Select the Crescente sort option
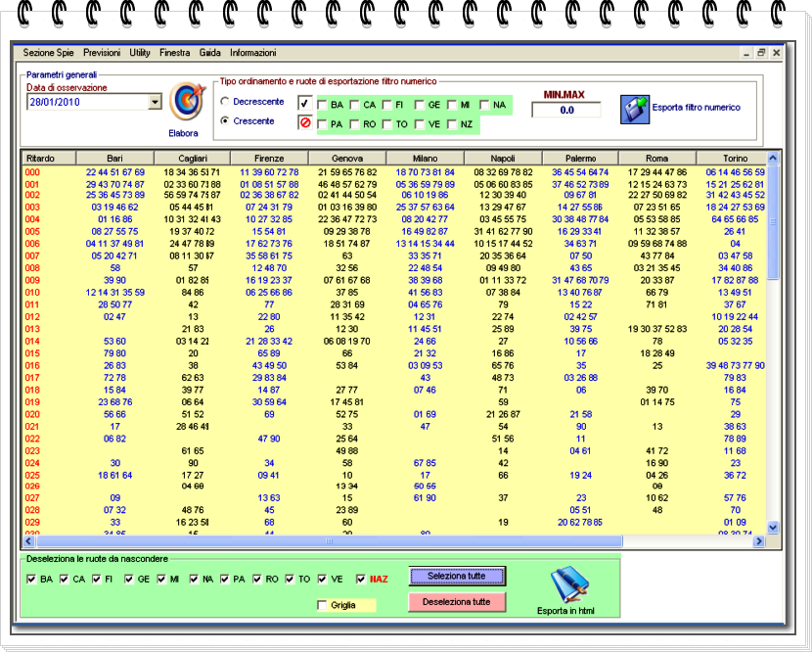Viewport: 812px width, 652px height. tap(226, 121)
